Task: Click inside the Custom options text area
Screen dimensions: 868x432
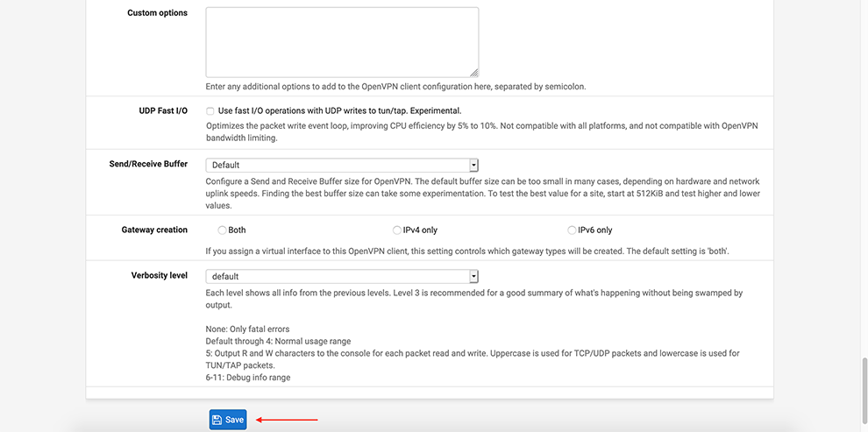Action: tap(342, 42)
